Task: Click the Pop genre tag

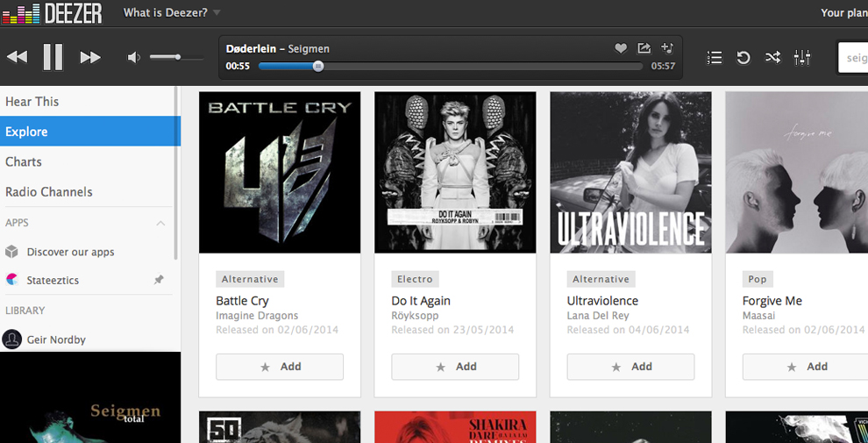Action: (x=758, y=279)
